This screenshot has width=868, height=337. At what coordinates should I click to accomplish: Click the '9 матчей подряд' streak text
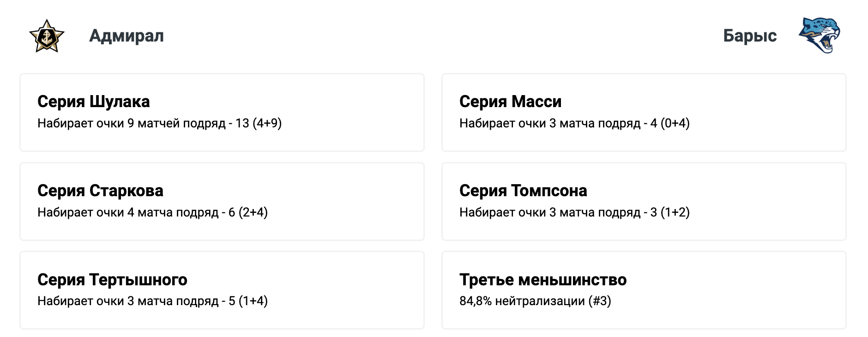[176, 123]
